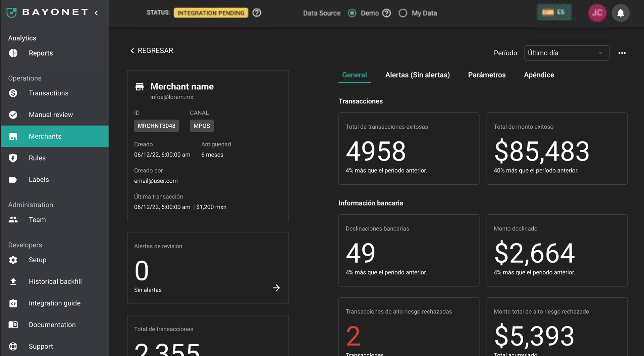This screenshot has width=644, height=356.
Task: Click the Transactions dollar icon
Action: (x=13, y=93)
